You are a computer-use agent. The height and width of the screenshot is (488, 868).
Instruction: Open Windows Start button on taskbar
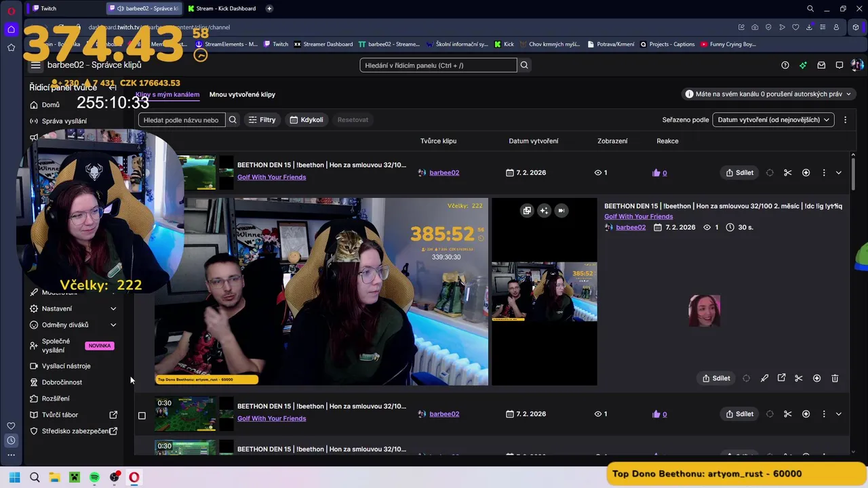click(15, 477)
